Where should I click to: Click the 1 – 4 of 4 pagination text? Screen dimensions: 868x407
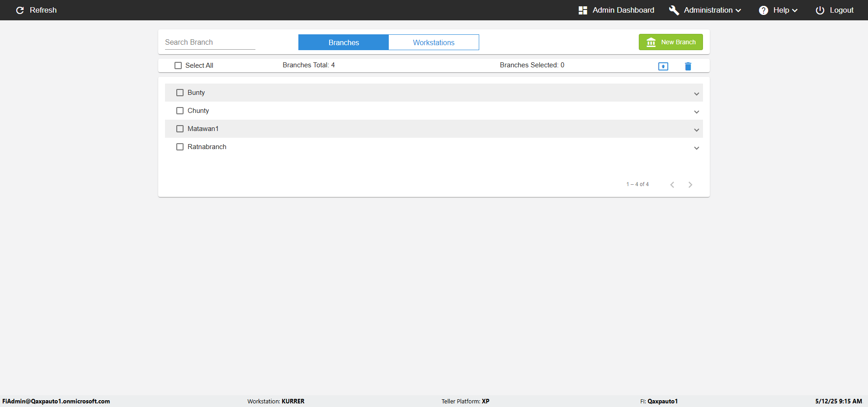pos(637,184)
